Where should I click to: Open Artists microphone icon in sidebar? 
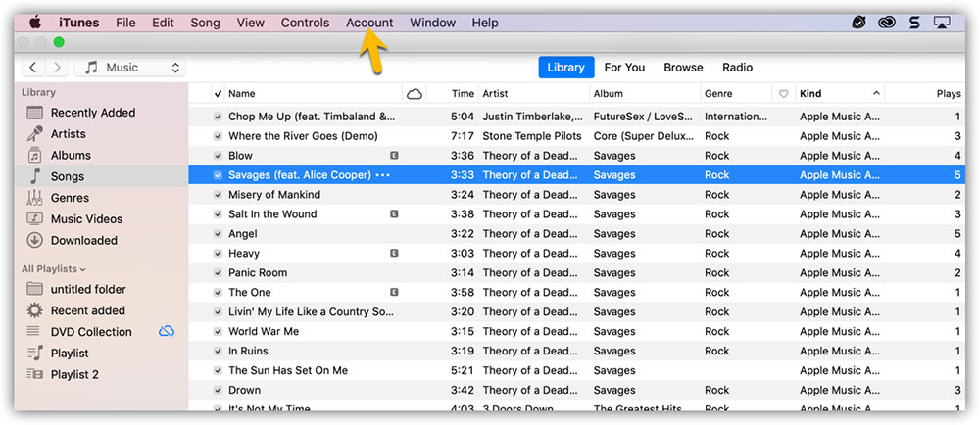click(x=34, y=134)
